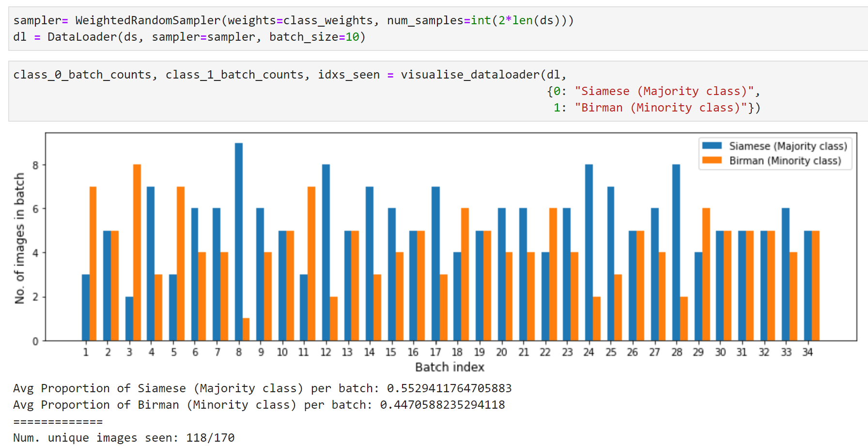Screen dimensions: 868x447
Task: Click the orange bar for batch 1
Action: coord(93,264)
